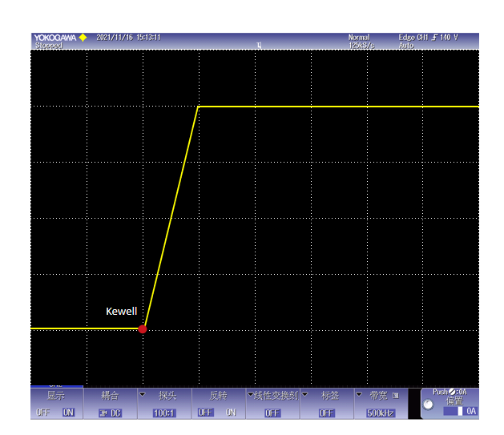
Task: Click the 500kHz bandwidth value
Action: click(x=382, y=413)
